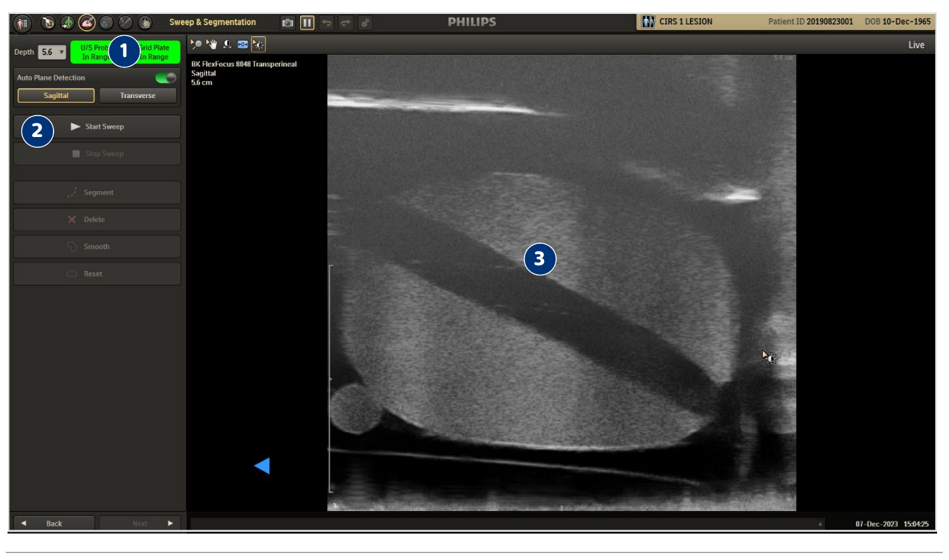Expand the status bar arrow at bottom
This screenshot has width=949, height=560.
click(x=820, y=524)
